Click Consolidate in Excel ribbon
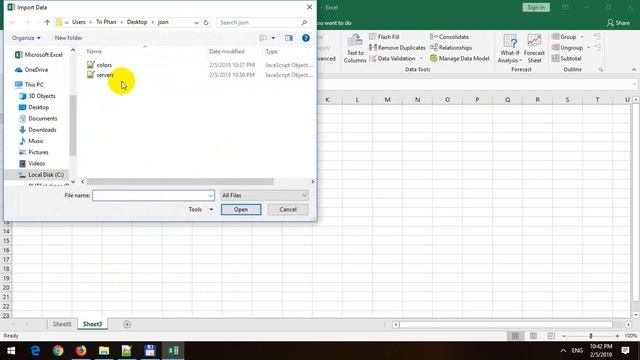The width and height of the screenshot is (640, 360). [x=449, y=37]
